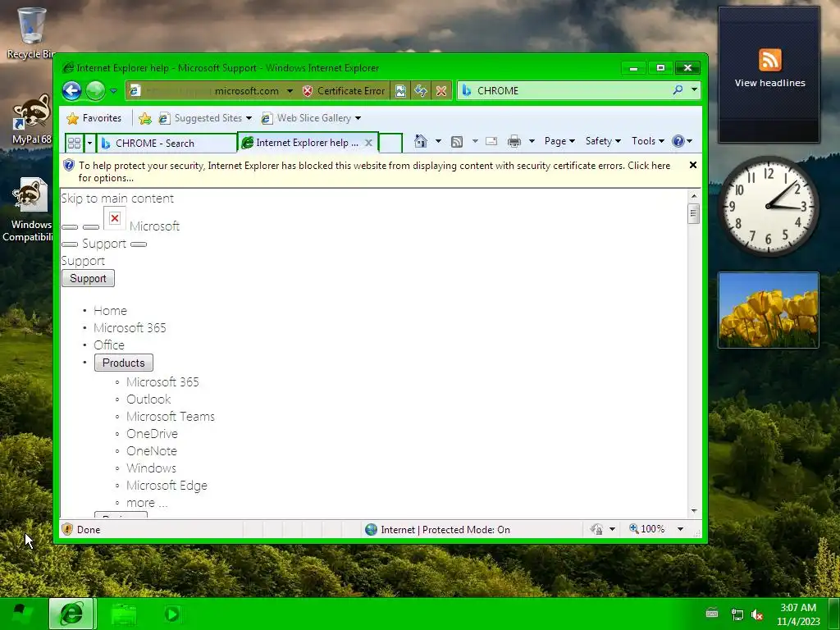The height and width of the screenshot is (630, 840).
Task: Open recent pages dropdown beside Forward
Action: point(113,91)
